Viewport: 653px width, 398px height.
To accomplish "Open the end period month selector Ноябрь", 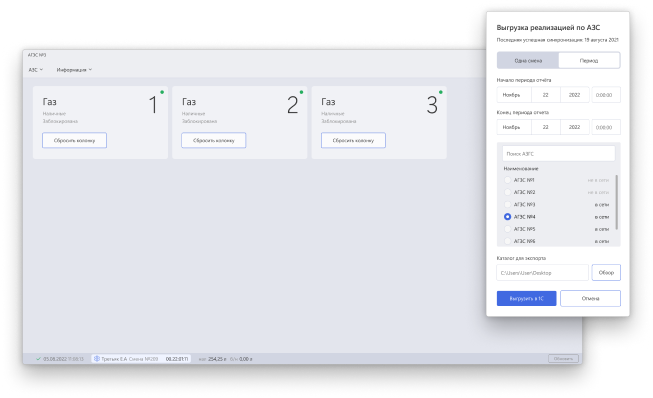I will pos(514,127).
